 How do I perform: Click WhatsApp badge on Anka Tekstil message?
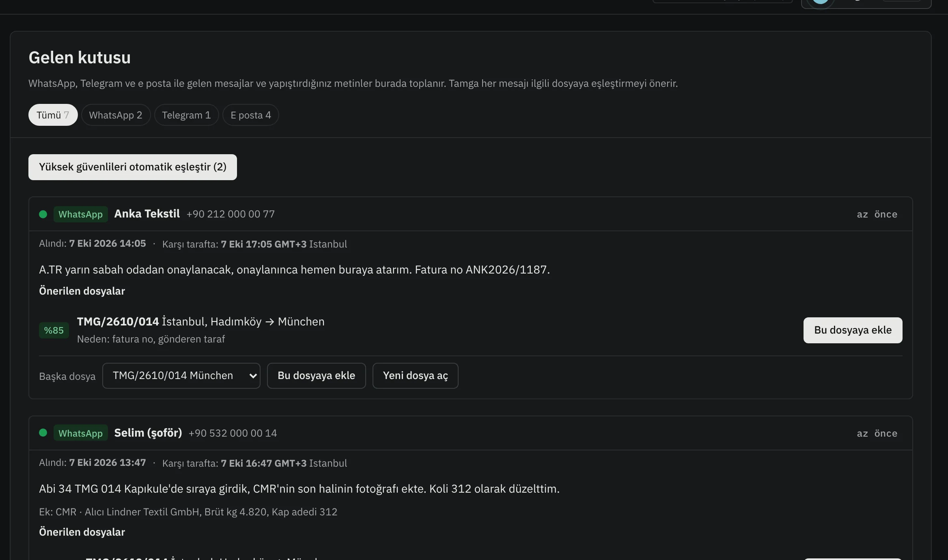(80, 214)
